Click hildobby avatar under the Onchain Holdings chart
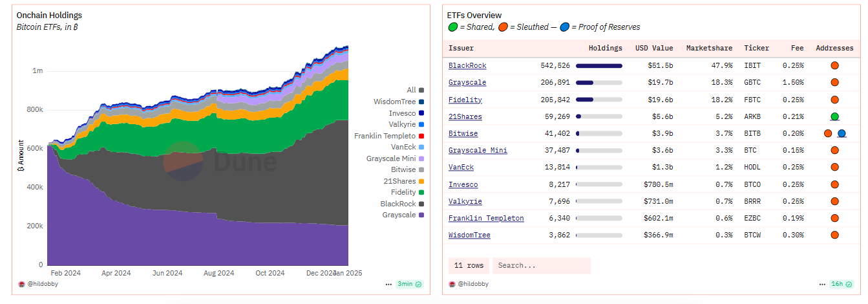This screenshot has width=868, height=304. click(21, 284)
